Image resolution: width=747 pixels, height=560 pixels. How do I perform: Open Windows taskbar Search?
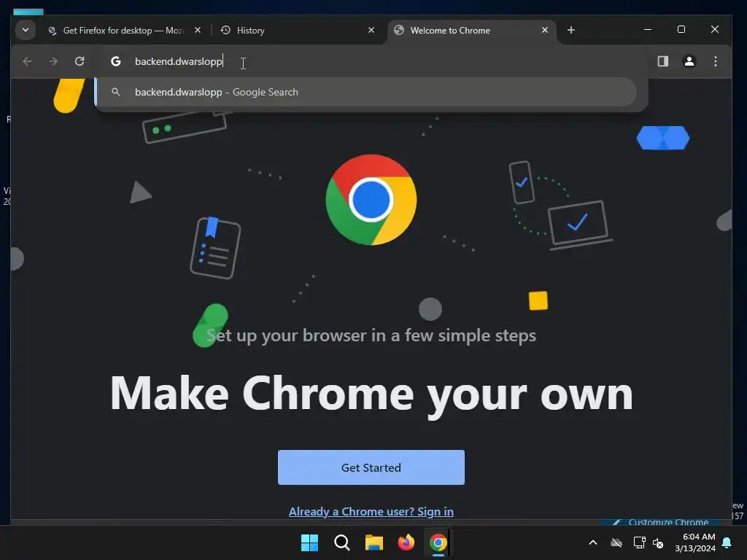point(342,542)
